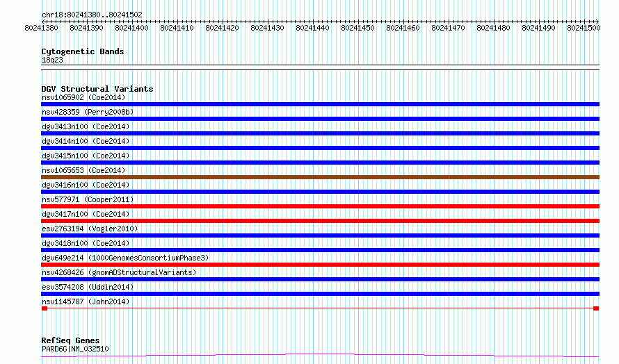Click ruler position 80241390
This screenshot has height=364, width=619.
tap(86, 28)
